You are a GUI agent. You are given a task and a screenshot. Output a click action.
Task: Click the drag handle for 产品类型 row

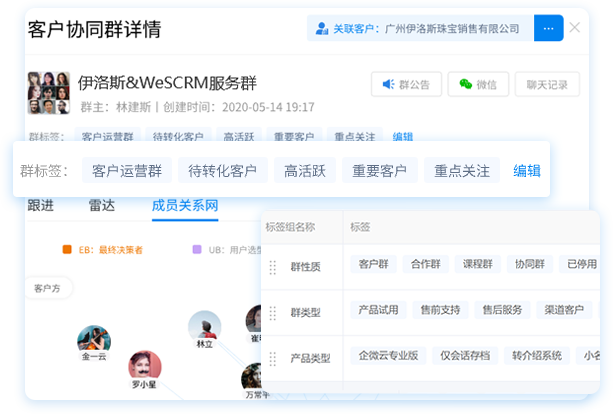[272, 358]
